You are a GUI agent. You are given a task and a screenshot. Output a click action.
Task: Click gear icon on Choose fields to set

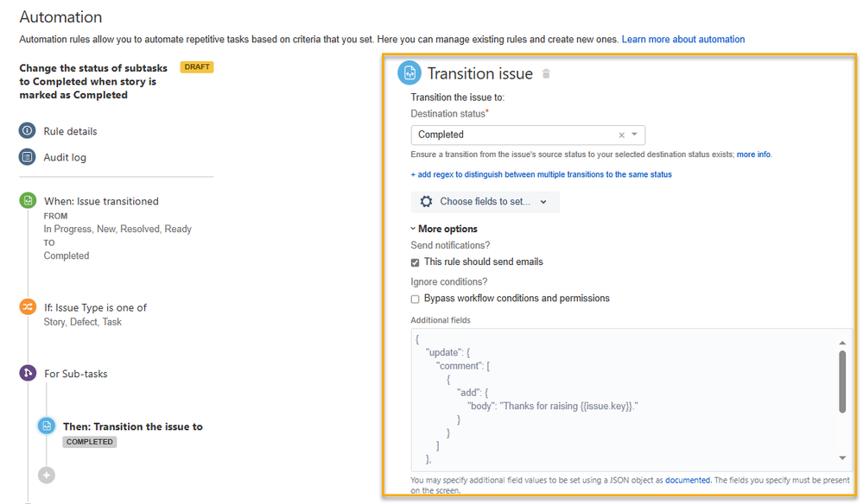click(x=426, y=202)
